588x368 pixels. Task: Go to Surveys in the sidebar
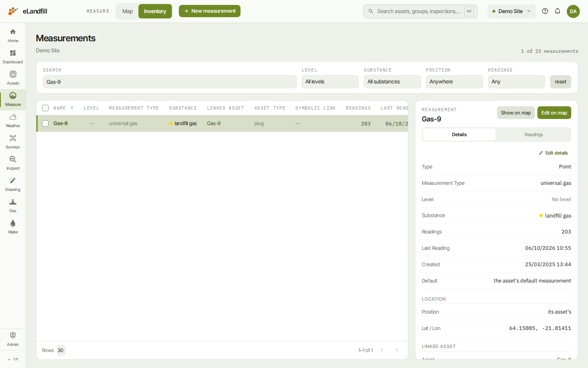13,139
